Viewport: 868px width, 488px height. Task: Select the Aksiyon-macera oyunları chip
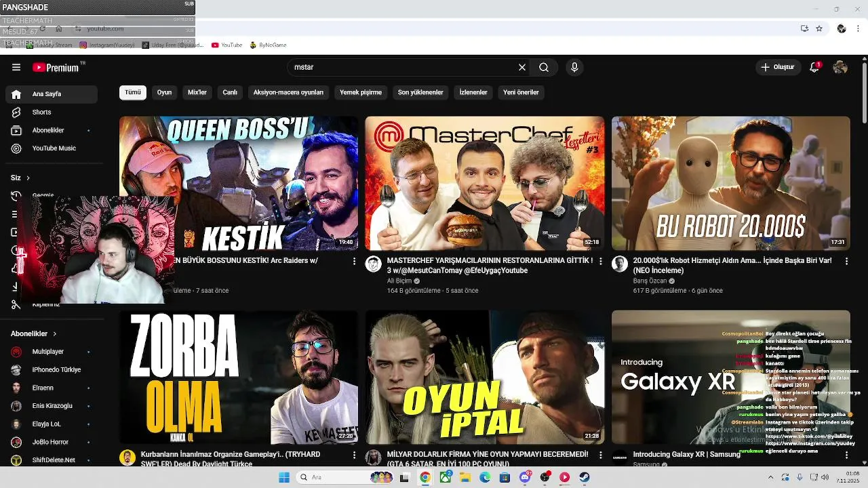tap(288, 92)
